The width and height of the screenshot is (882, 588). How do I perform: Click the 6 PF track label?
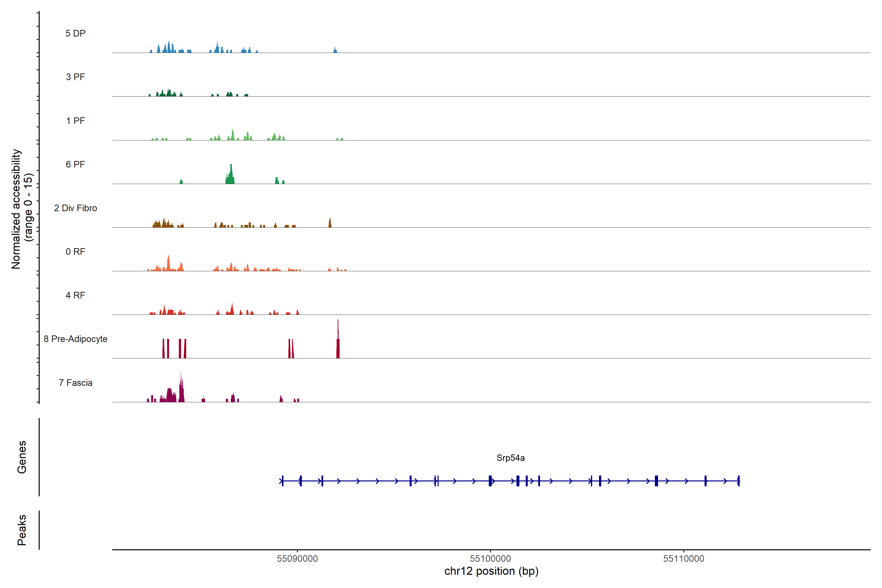[75, 164]
